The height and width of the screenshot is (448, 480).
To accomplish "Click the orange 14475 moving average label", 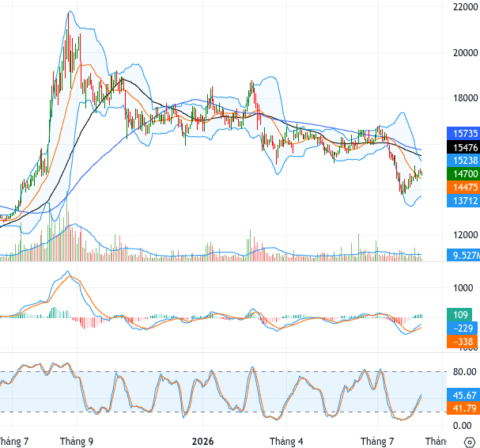I will pos(463,188).
